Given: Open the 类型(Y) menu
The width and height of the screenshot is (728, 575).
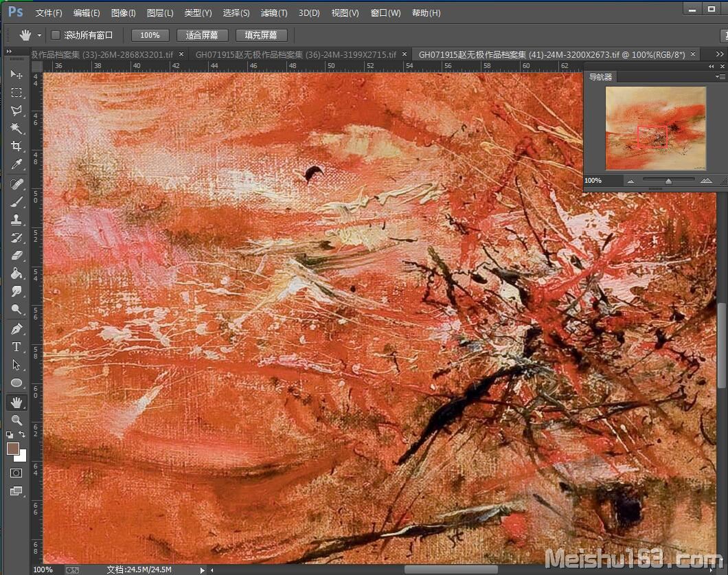Looking at the screenshot, I should click(198, 13).
